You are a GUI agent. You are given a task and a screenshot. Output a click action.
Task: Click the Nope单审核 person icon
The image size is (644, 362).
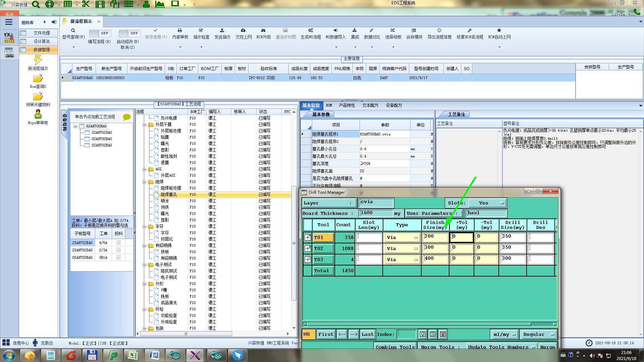pyautogui.click(x=38, y=115)
